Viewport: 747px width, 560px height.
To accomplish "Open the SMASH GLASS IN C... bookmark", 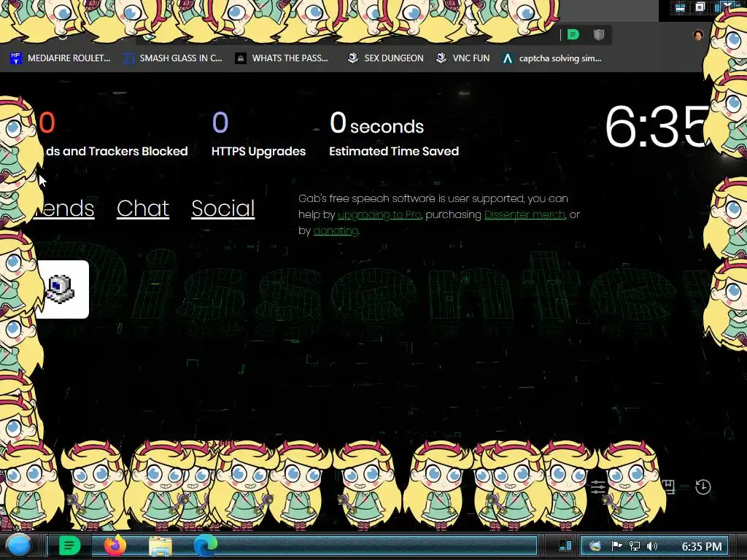I will [173, 58].
